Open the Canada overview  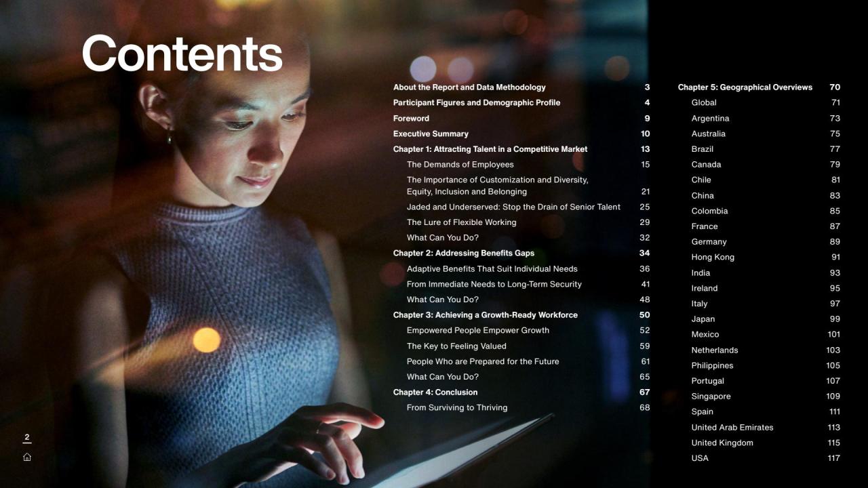click(707, 165)
